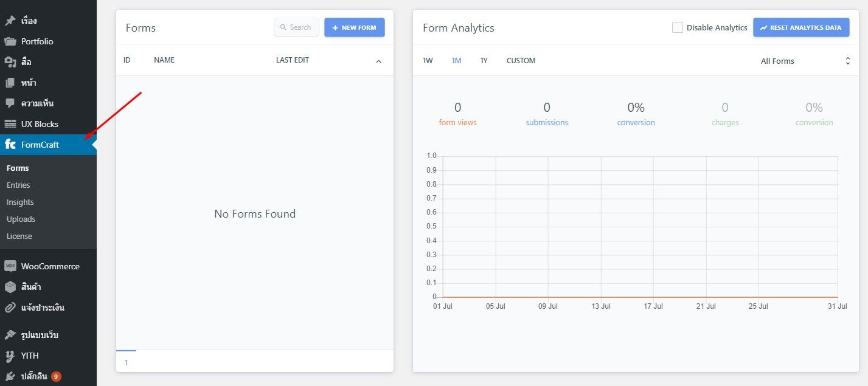Screen dimensions: 868x386
Task: Click the charges stat
Action: 725,114
